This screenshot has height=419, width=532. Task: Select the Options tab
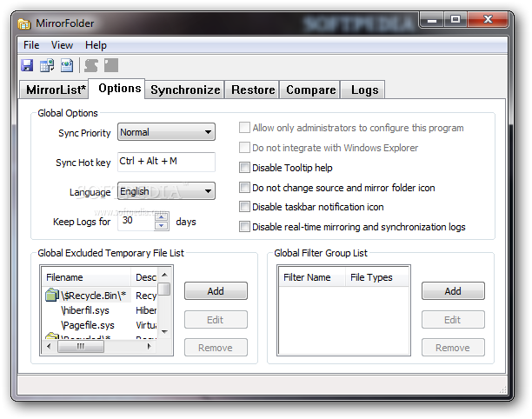point(117,89)
